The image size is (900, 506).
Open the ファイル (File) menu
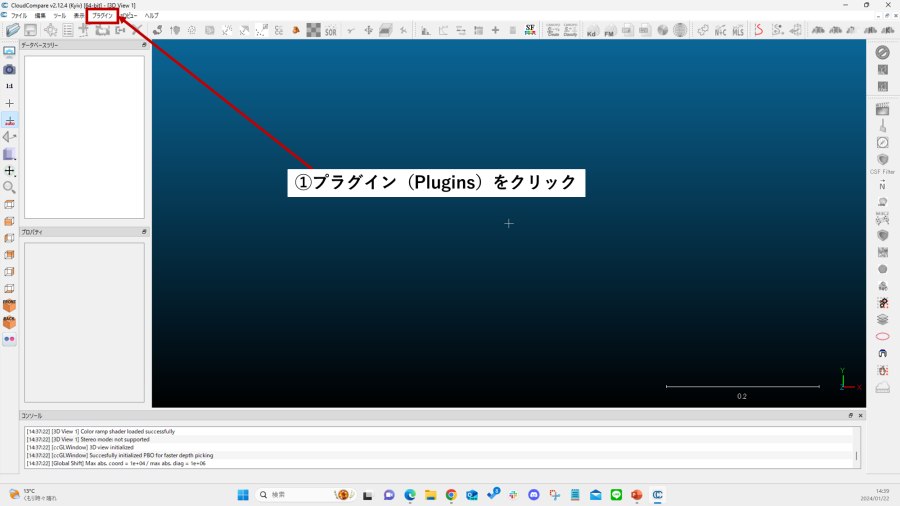point(19,15)
